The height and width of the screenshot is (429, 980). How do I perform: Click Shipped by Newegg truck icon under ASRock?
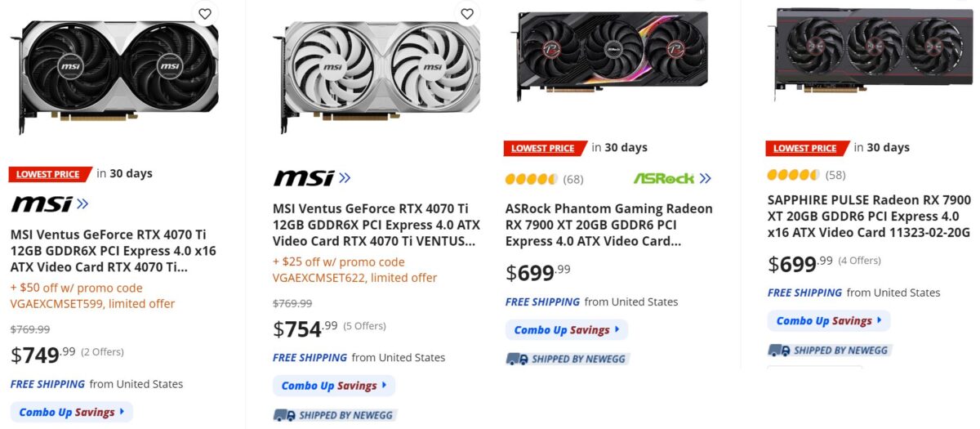click(516, 359)
